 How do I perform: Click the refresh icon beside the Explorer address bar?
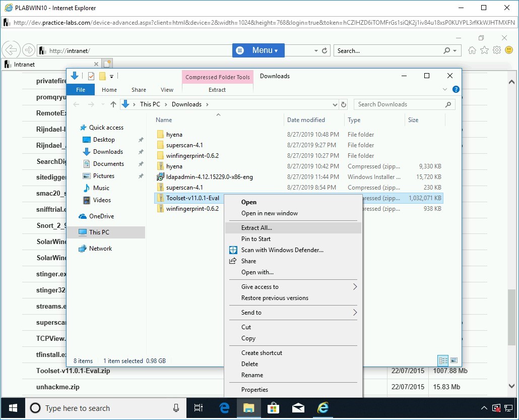coord(344,104)
